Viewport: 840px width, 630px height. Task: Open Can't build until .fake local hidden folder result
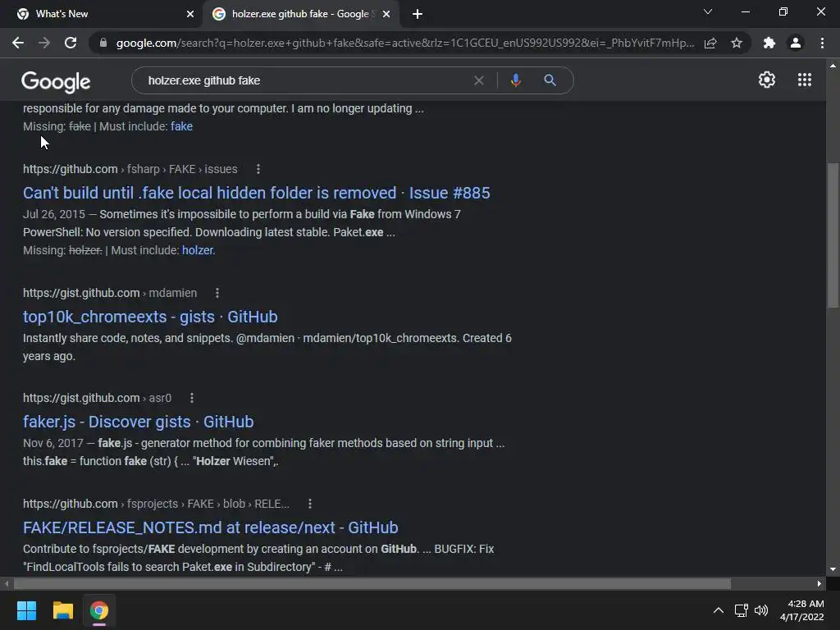coord(256,193)
